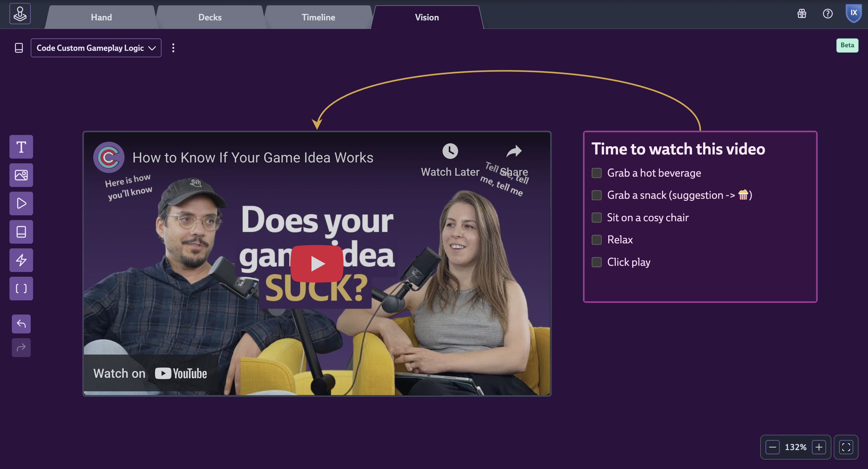Click the lightning bolt tool icon
Image resolution: width=868 pixels, height=469 pixels.
pos(21,260)
